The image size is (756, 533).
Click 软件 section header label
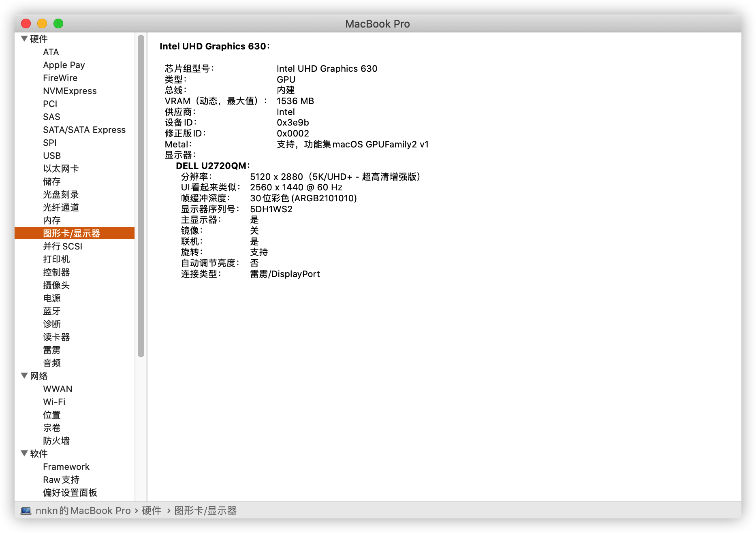(39, 454)
